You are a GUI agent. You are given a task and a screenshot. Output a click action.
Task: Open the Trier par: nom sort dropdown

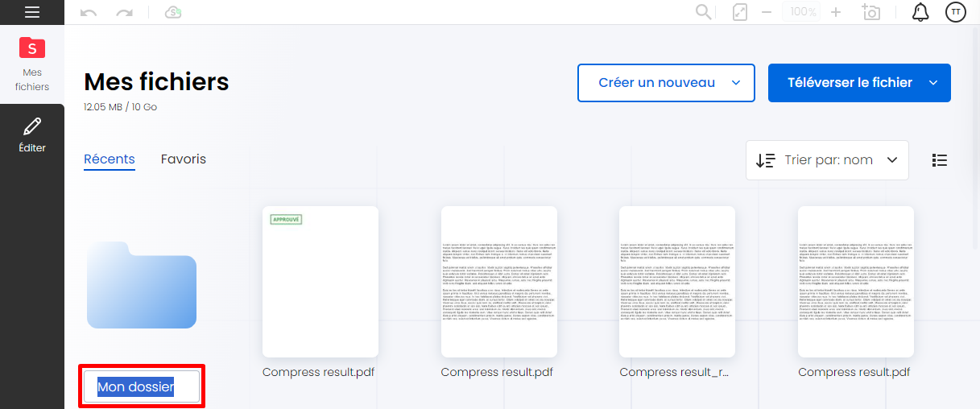click(827, 160)
